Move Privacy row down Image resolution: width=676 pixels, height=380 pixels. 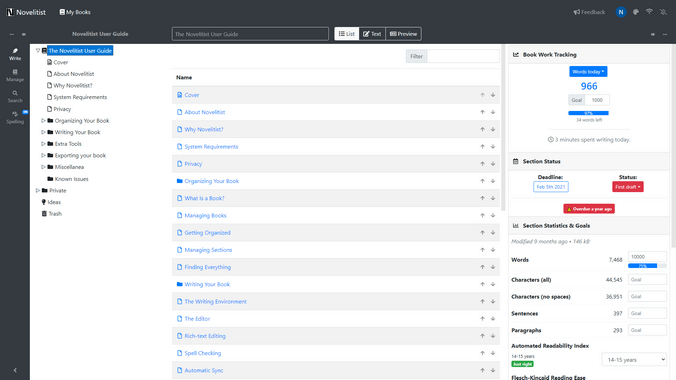(493, 164)
